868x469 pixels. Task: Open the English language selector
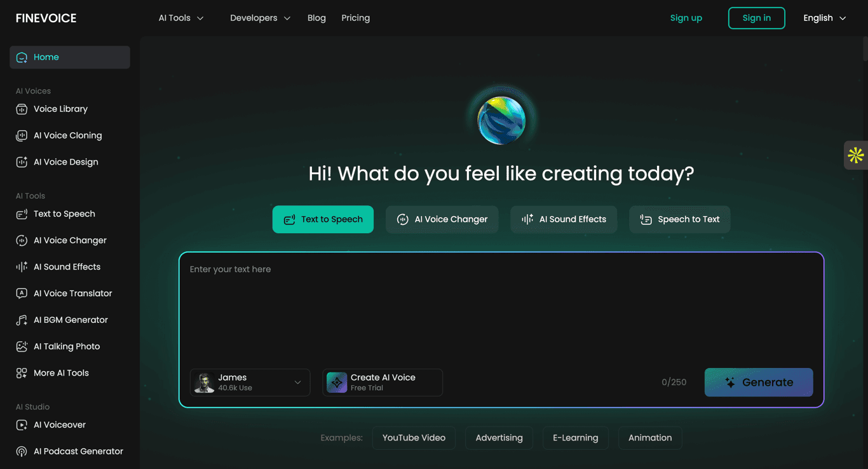tap(824, 18)
